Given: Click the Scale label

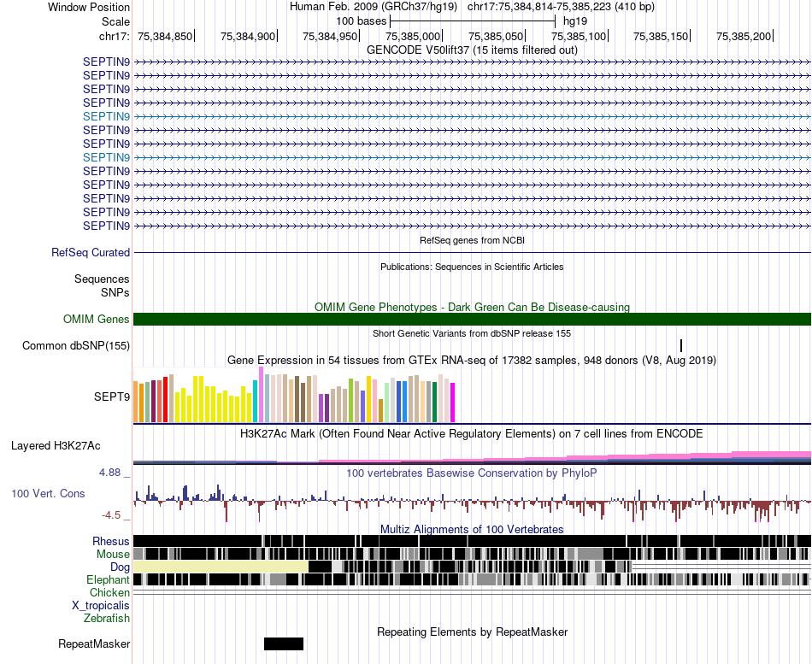Looking at the screenshot, I should [115, 21].
